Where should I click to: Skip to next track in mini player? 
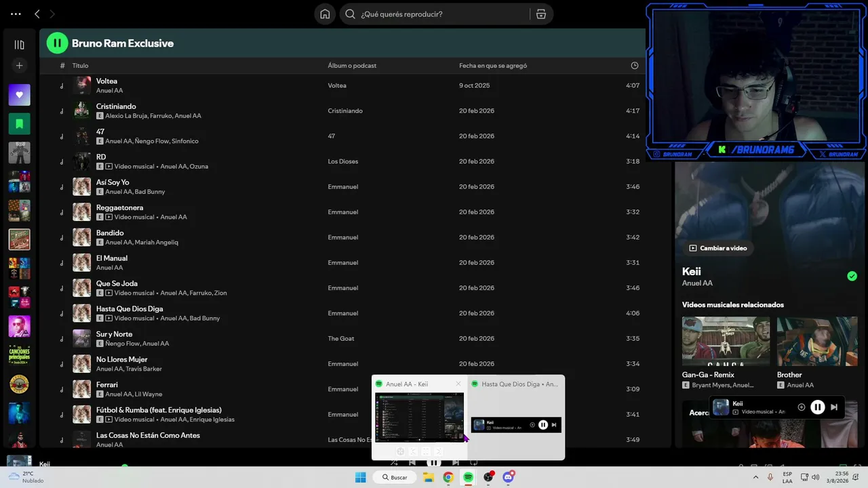coord(834,407)
